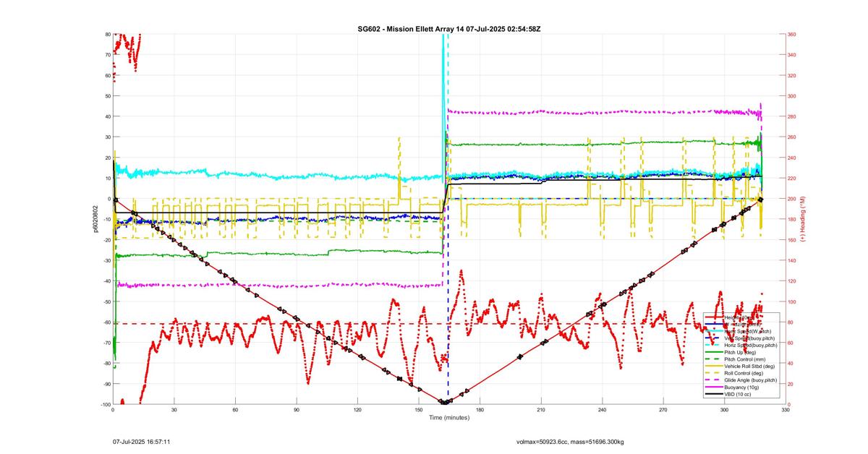The image size is (868, 454).
Task: Click the '320' tick on the heading axis
Action: (792, 75)
